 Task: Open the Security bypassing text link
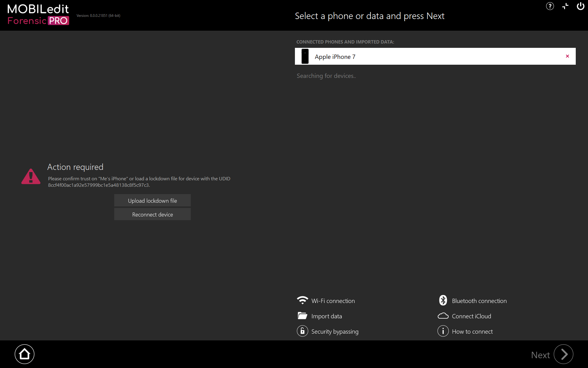click(335, 332)
